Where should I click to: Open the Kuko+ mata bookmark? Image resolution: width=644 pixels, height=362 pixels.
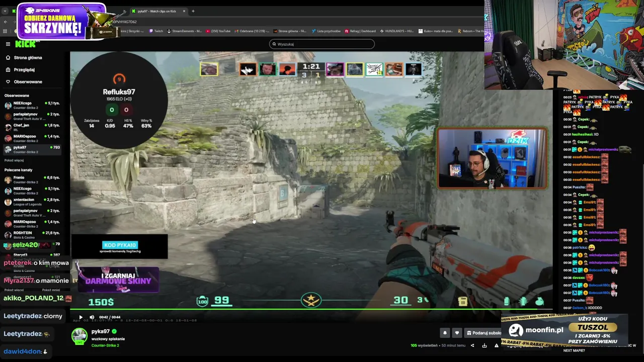(436, 31)
